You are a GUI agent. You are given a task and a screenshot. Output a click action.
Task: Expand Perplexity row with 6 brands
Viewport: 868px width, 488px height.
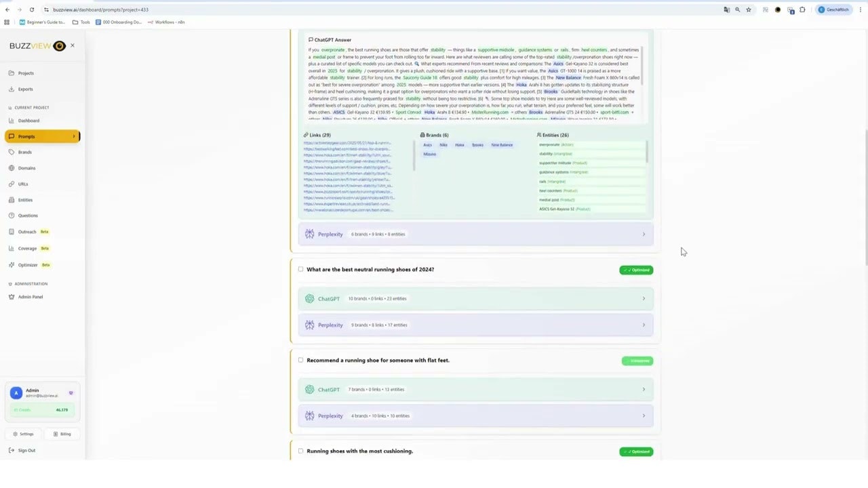point(475,234)
